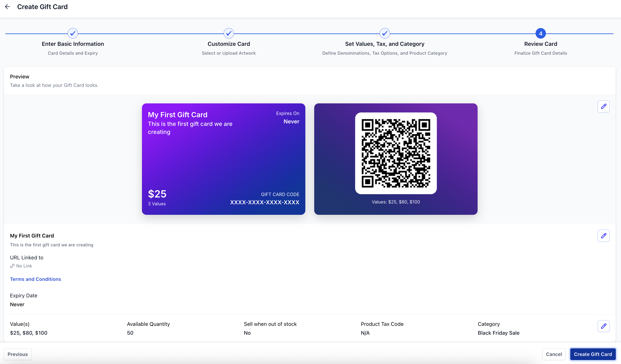The image size is (621, 364).
Task: Click the Black Friday Sale category text
Action: point(498,333)
